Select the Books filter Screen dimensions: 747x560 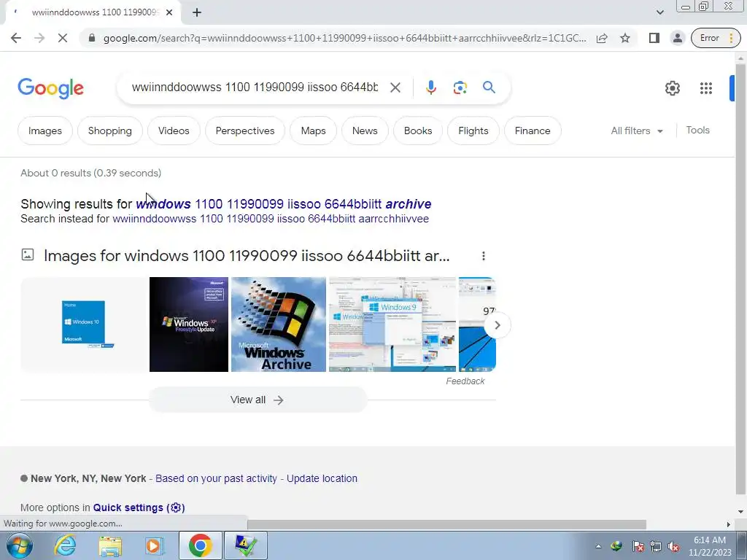click(418, 131)
